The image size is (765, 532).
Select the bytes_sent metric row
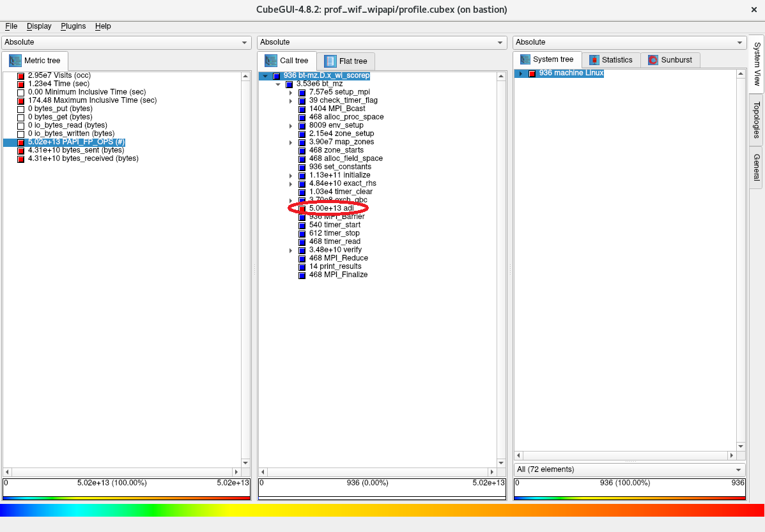[x=75, y=150]
